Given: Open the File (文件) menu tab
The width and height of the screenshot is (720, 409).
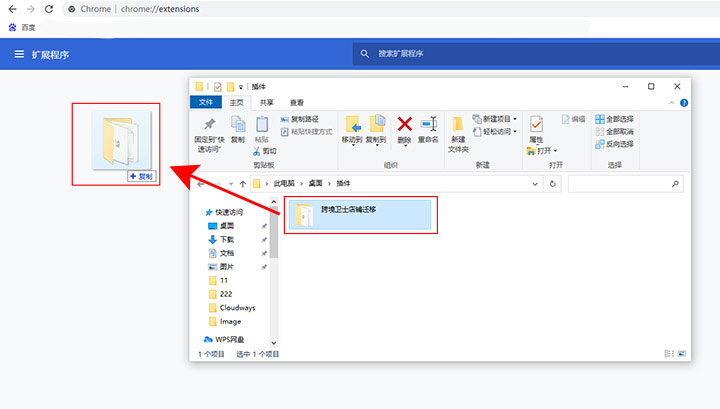Looking at the screenshot, I should pyautogui.click(x=205, y=102).
